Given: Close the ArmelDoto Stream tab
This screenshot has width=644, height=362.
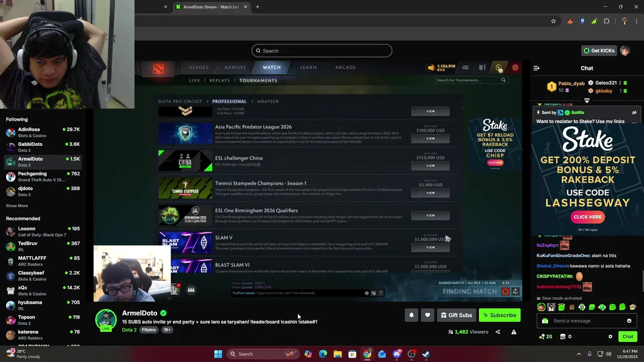Looking at the screenshot, I should [x=246, y=7].
